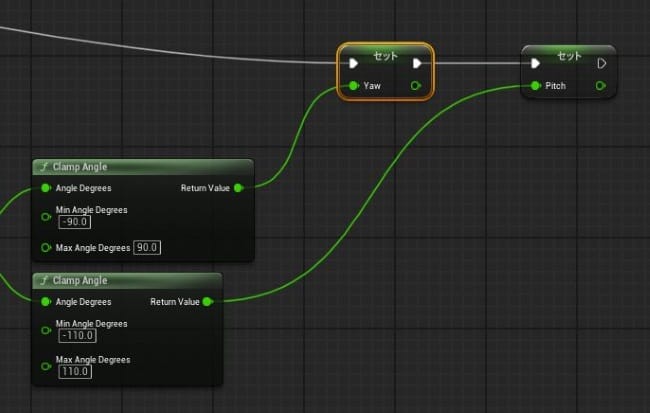Click the Return Value pin on upper Clamp Angle
Image resolution: width=650 pixels, height=413 pixels.
pos(239,188)
